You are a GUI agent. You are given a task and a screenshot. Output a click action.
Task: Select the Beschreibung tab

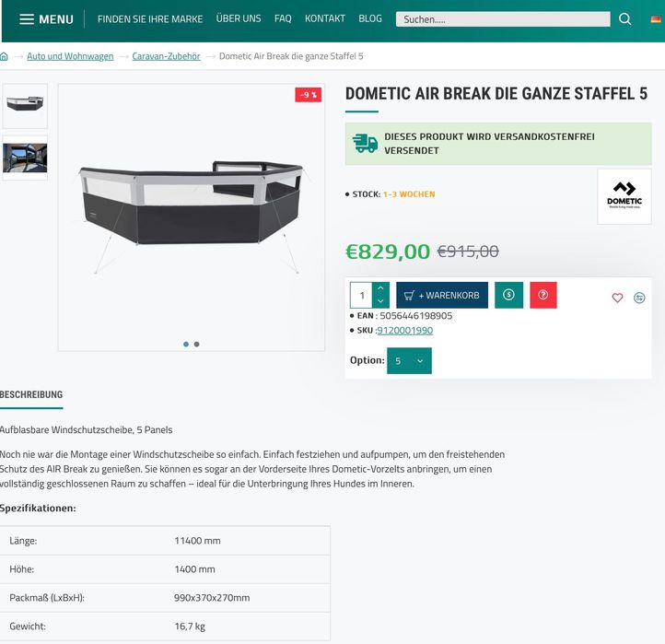click(31, 394)
